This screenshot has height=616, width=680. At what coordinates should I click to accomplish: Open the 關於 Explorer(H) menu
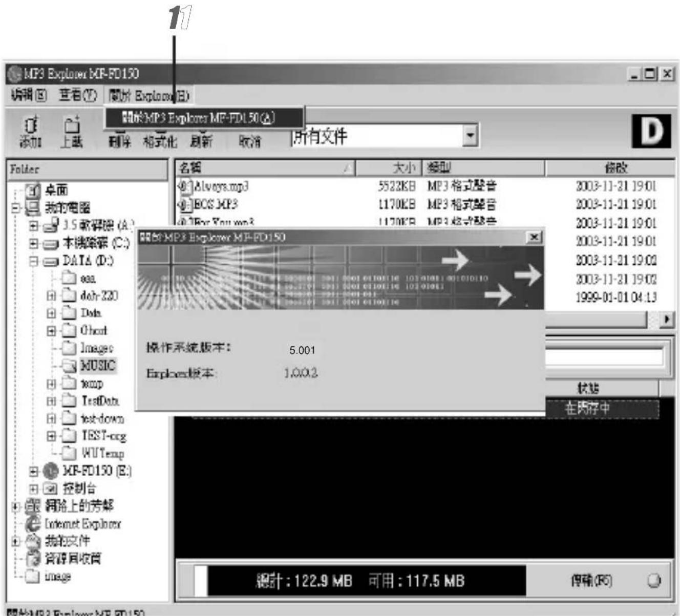pos(150,96)
